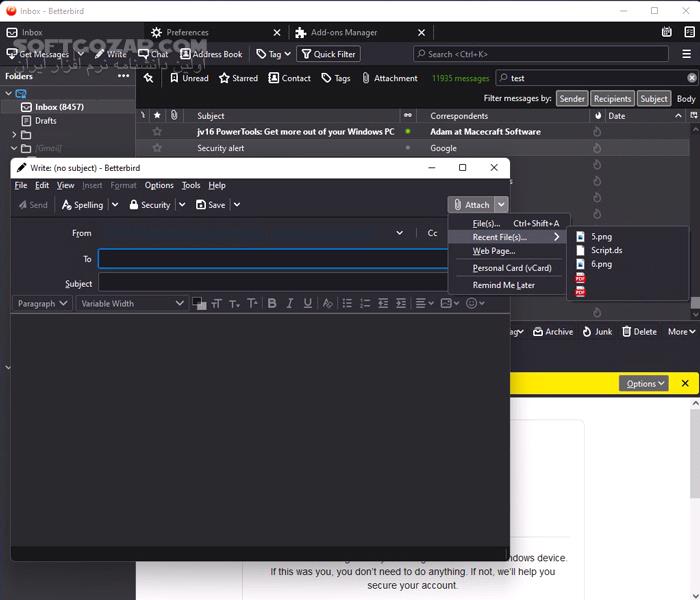Star the jv16 PowerTools message
The height and width of the screenshot is (600, 700).
pos(157,132)
